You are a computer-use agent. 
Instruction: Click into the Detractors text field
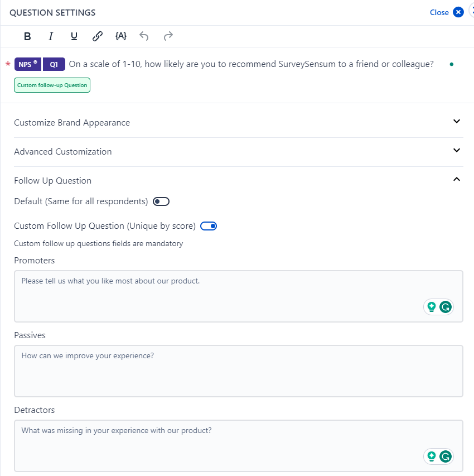click(x=239, y=446)
